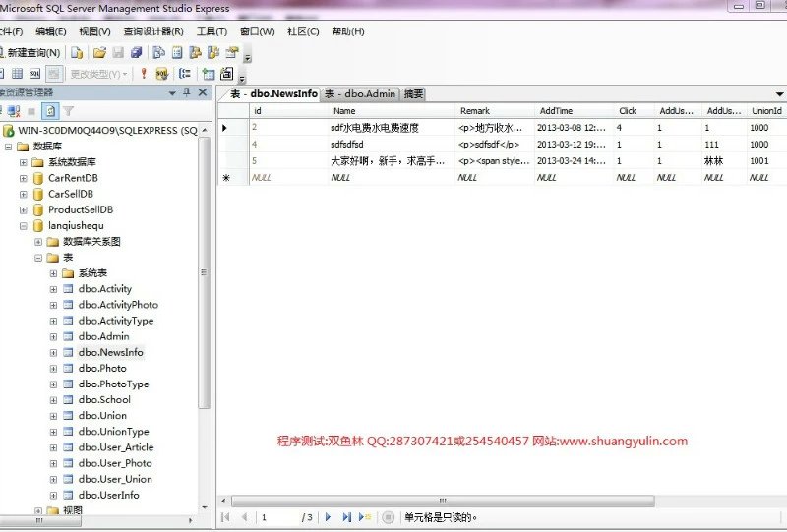Click the Open File folder icon
Viewport: 787px width, 532px height.
[x=100, y=53]
